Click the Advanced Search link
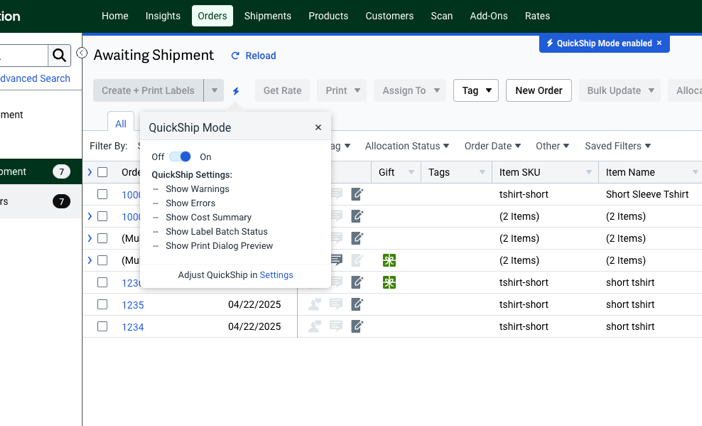 click(35, 78)
